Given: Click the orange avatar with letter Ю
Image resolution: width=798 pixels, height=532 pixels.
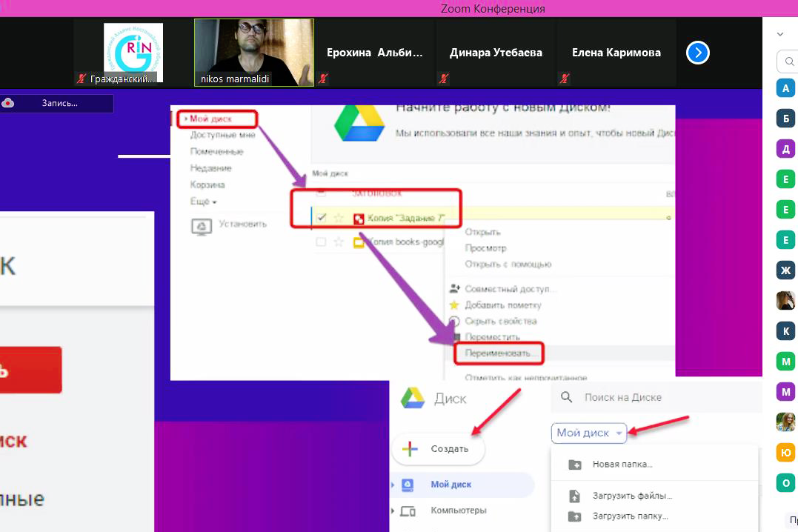Looking at the screenshot, I should tap(785, 452).
